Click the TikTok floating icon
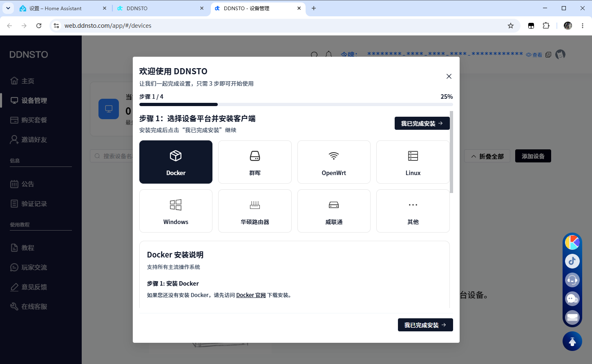 572,261
